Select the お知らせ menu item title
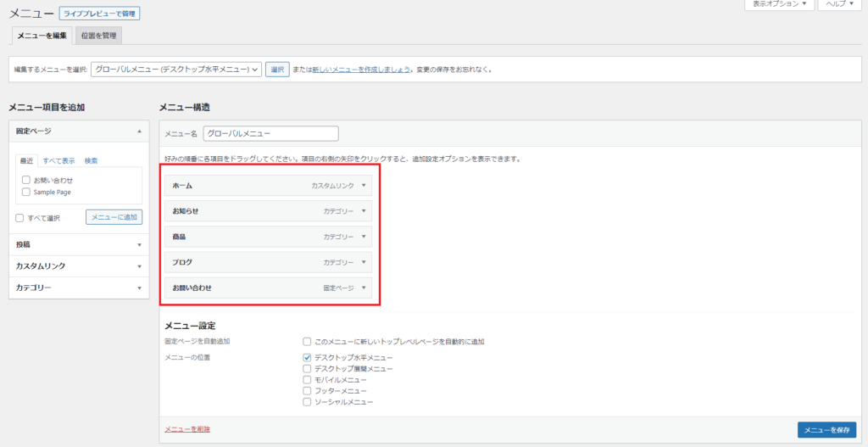 click(x=186, y=211)
